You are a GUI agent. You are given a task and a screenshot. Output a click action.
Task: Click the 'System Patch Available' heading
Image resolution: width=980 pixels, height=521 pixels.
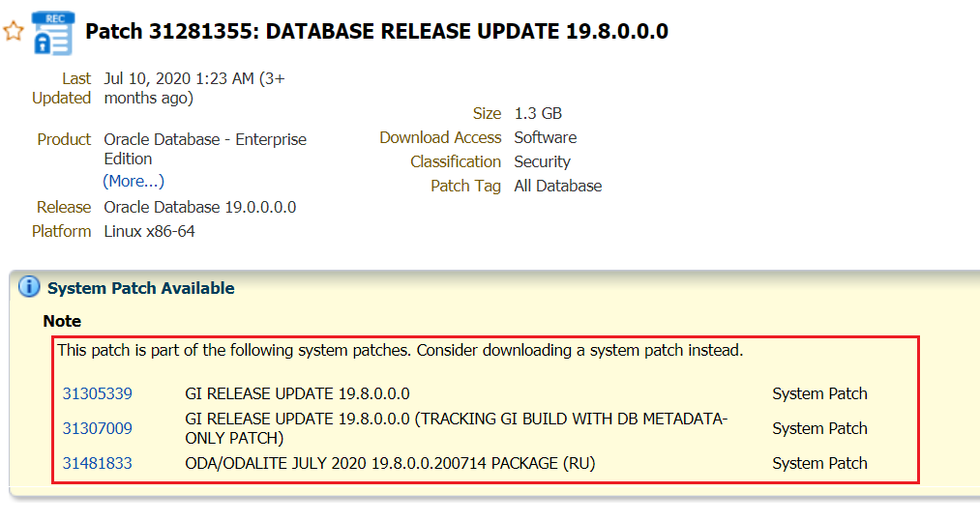pyautogui.click(x=141, y=288)
